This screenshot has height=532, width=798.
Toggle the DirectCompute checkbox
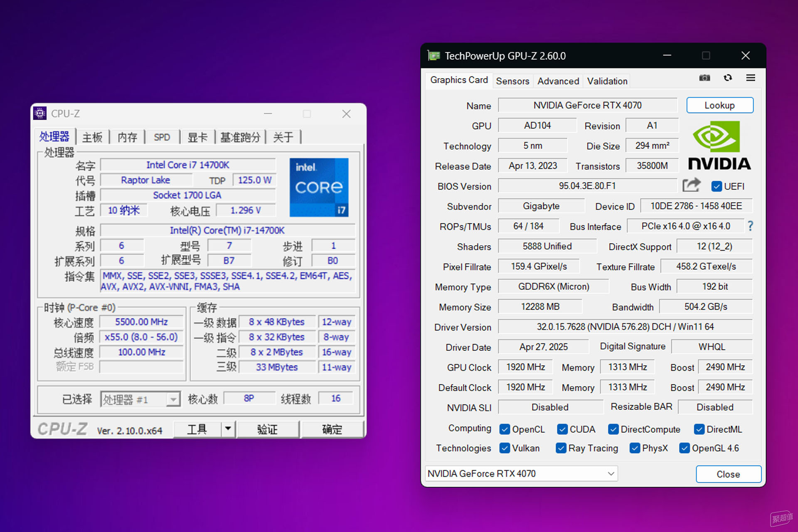[x=613, y=429]
